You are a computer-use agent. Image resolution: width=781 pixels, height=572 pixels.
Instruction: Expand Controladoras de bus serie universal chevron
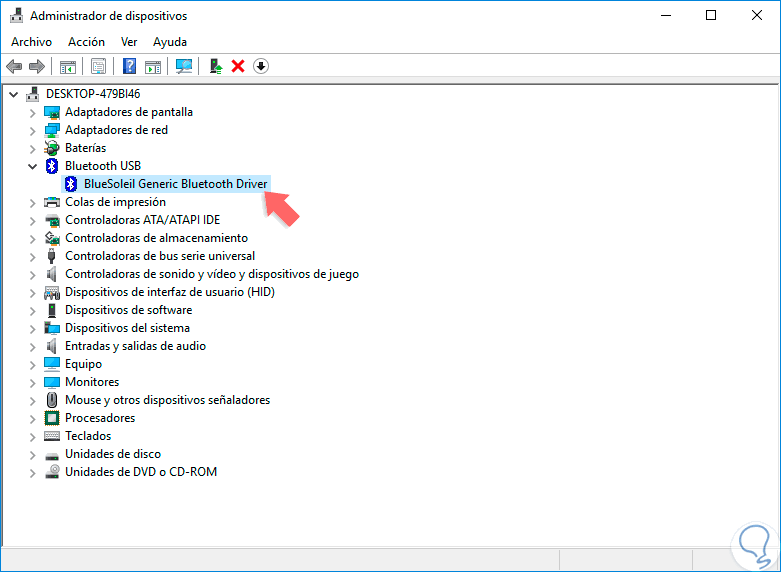click(x=32, y=257)
